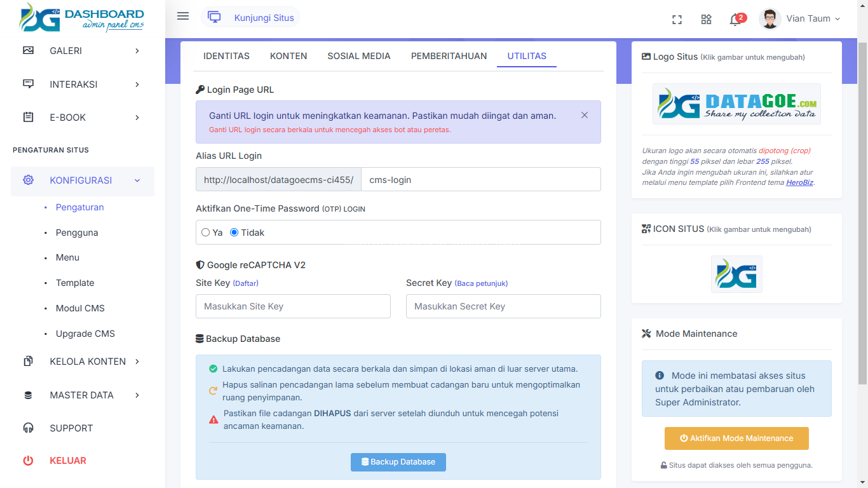Open the apps grid icon in header
The image size is (868, 488).
[706, 19]
